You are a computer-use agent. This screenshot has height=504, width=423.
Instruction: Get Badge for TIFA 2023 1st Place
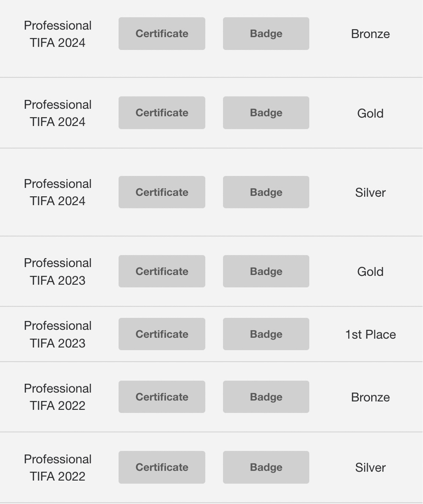point(266,334)
